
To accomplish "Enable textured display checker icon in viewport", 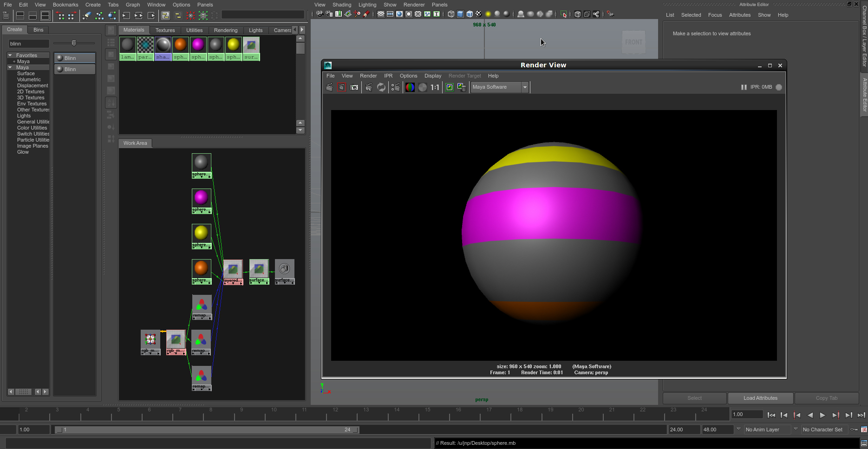I will coord(478,14).
